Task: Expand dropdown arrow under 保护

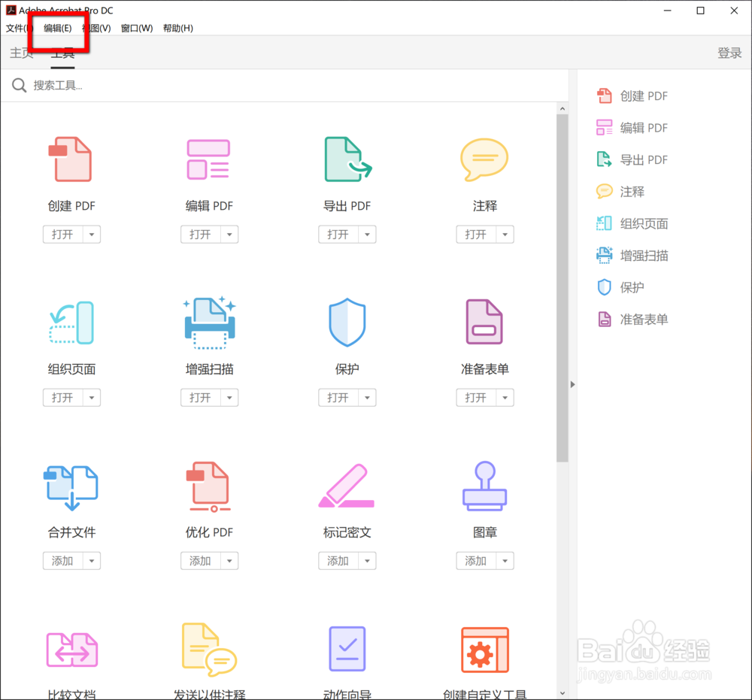Action: pos(367,398)
